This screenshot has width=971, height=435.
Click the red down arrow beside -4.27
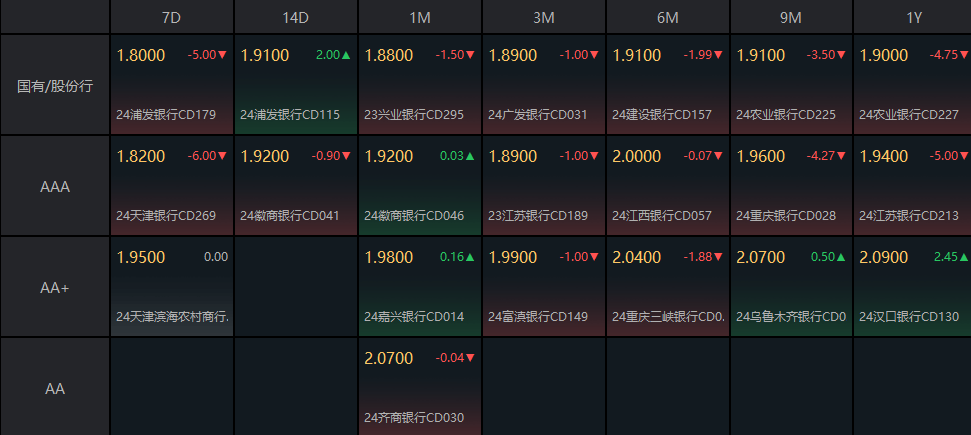coord(842,156)
